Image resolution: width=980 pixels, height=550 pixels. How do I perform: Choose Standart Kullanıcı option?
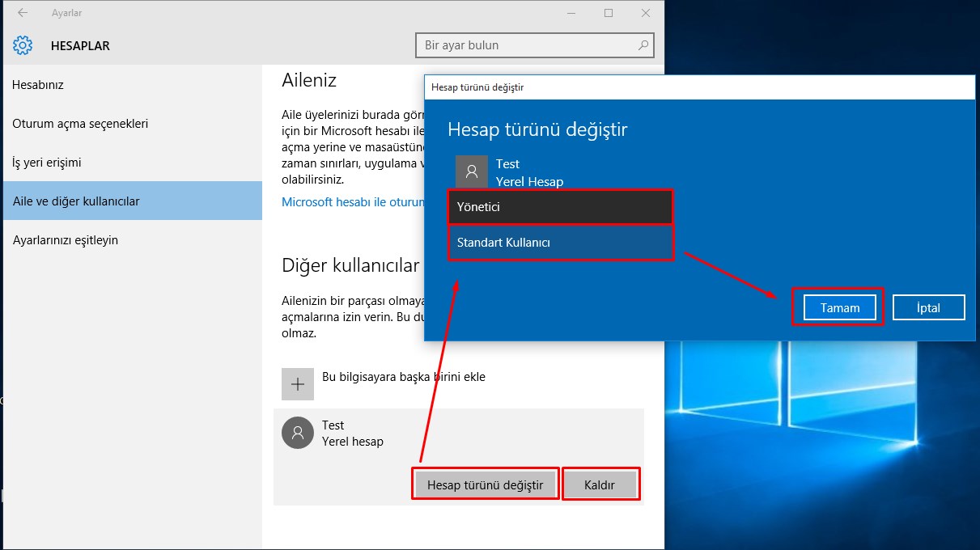coord(560,243)
